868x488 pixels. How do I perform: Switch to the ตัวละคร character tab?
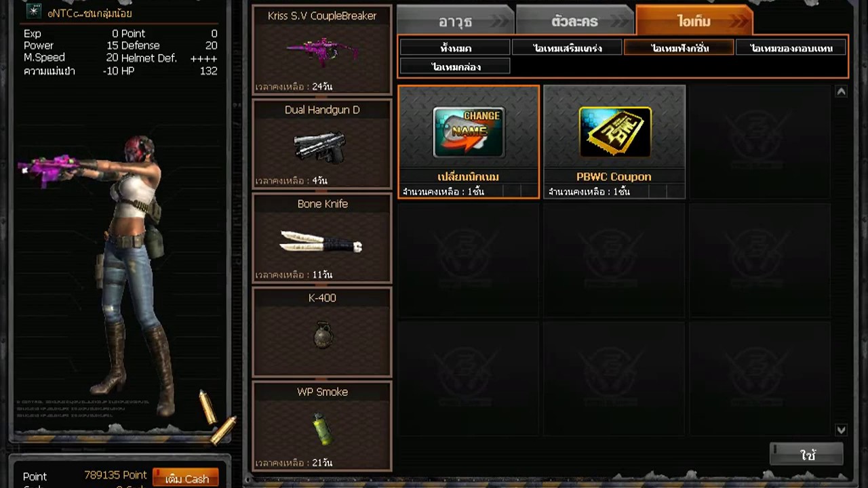click(574, 20)
